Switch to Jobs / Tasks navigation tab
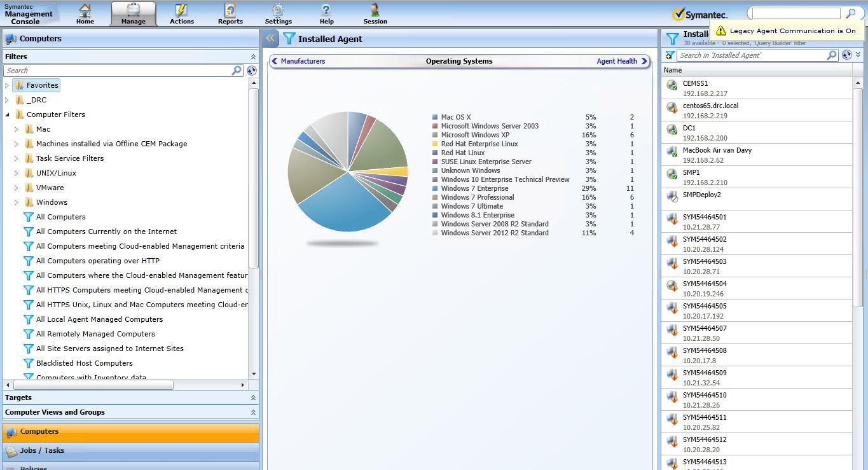Screen dimensions: 868x470 130,451
